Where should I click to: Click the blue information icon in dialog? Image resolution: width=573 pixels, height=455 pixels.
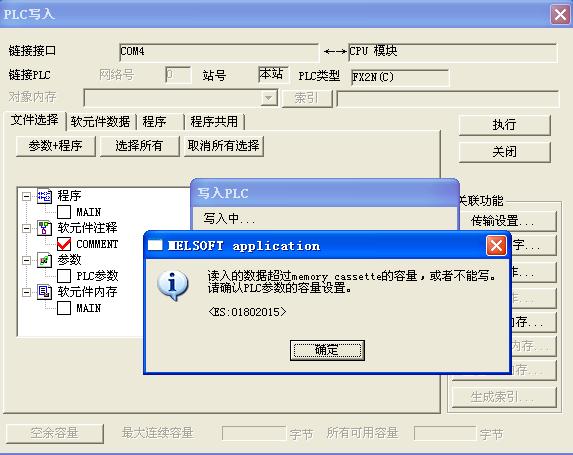point(173,286)
